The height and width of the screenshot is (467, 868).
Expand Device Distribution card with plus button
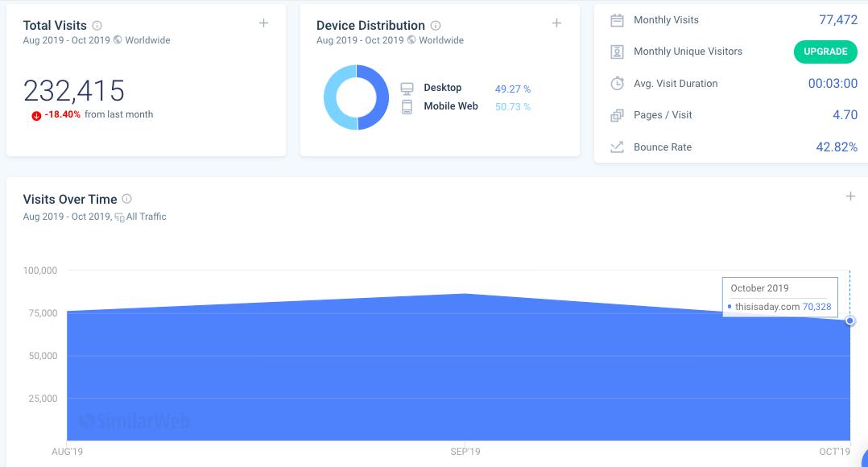tap(556, 23)
